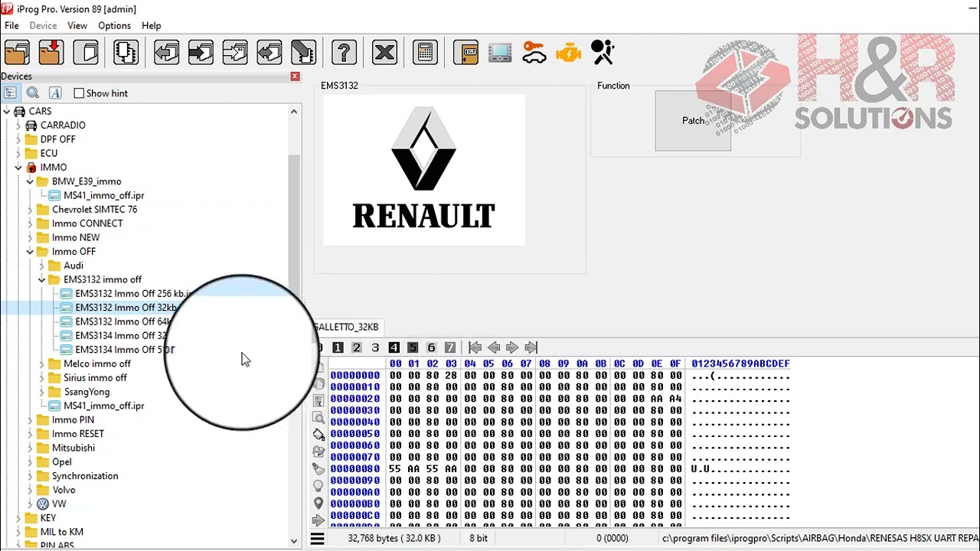Select buffer number 7 toggle

449,347
